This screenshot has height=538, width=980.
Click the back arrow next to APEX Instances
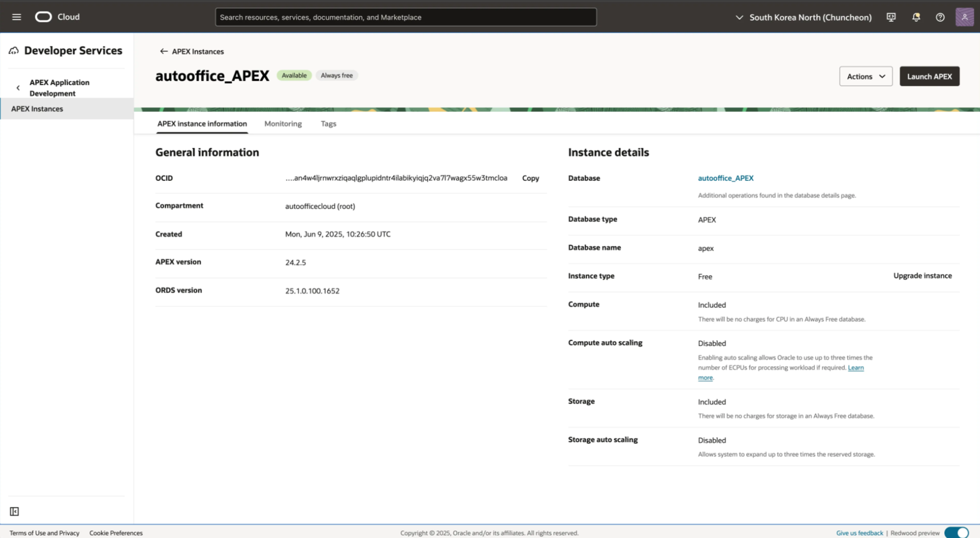pyautogui.click(x=164, y=51)
